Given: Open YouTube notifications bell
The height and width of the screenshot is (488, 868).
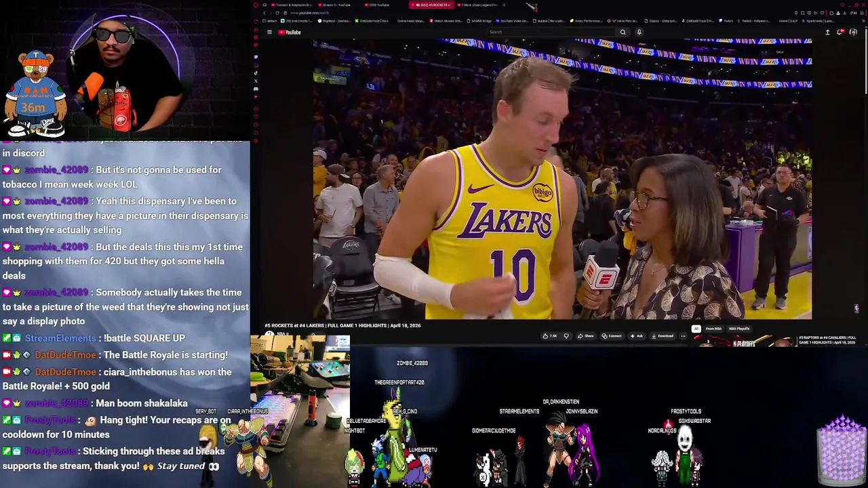Looking at the screenshot, I should click(841, 32).
